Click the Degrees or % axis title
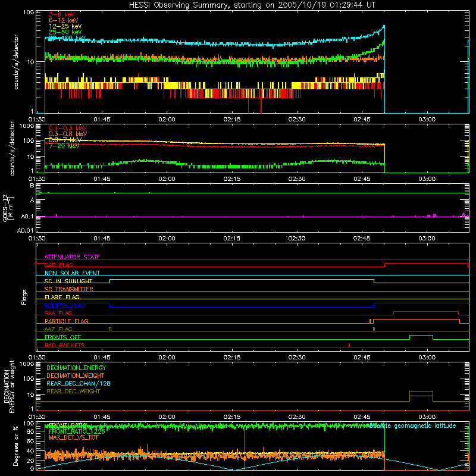Image resolution: width=476 pixels, height=476 pixels. coord(15,446)
